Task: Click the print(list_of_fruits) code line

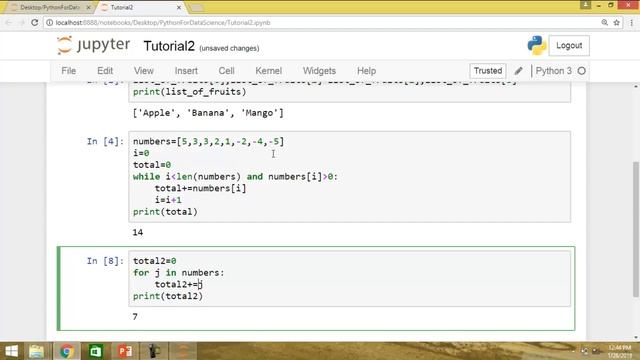Action: pyautogui.click(x=190, y=92)
